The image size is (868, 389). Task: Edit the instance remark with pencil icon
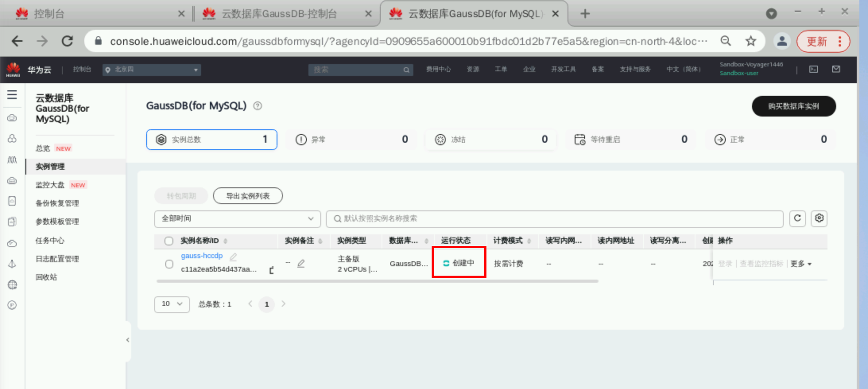[301, 263]
